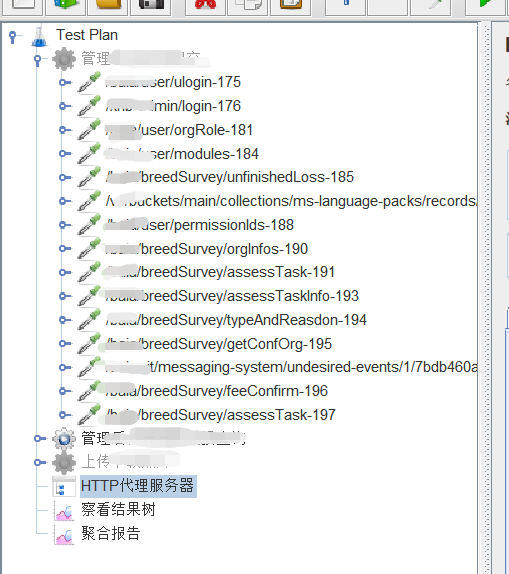Click pipette icon of breedSurvey/unfinishedLoss-185
Screen dimensions: 509x574
(x=89, y=177)
